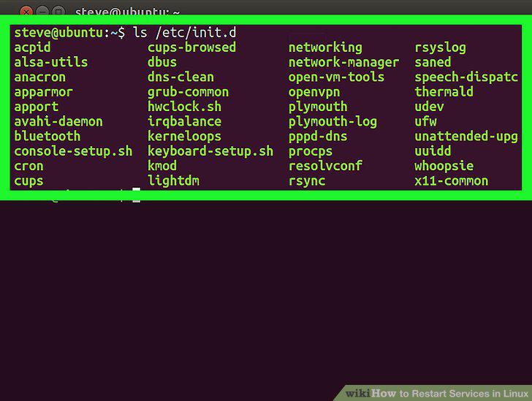
Task: Select the "acpid" entry
Action: click(32, 47)
